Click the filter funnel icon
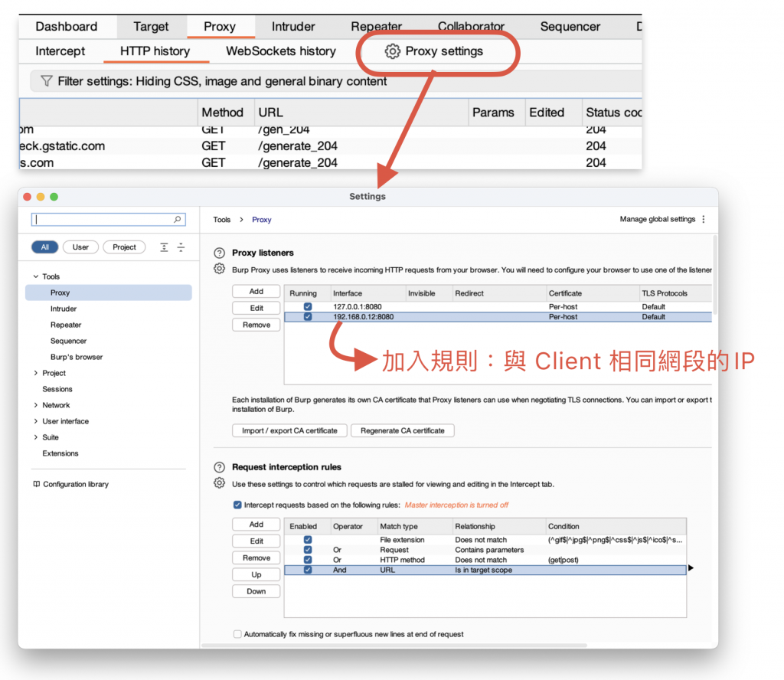Viewport: 784px width, 680px height. (47, 81)
